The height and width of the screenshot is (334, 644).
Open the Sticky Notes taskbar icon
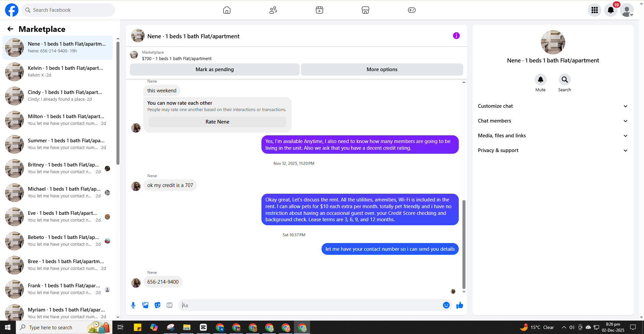[x=138, y=327]
